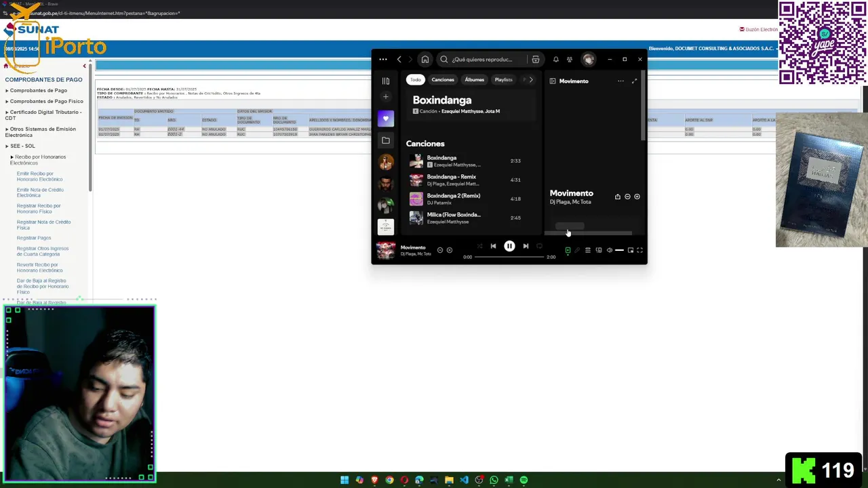
Task: Open Spotify miniplayer
Action: coord(630,250)
